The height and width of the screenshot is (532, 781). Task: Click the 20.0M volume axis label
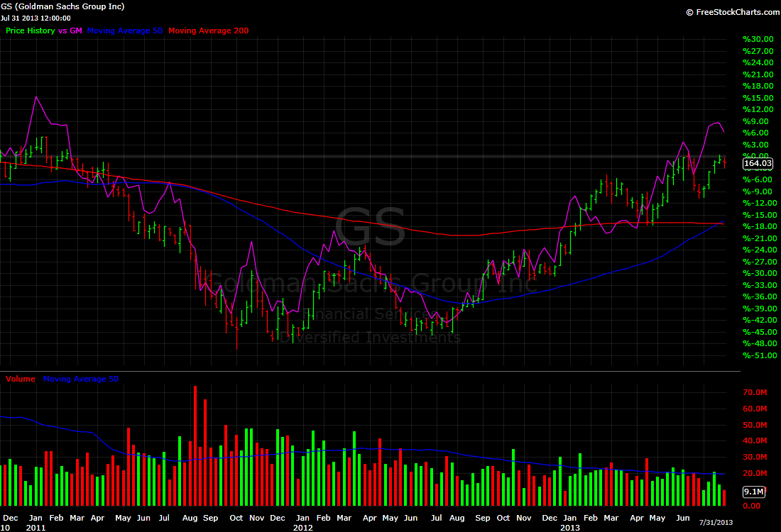point(755,473)
